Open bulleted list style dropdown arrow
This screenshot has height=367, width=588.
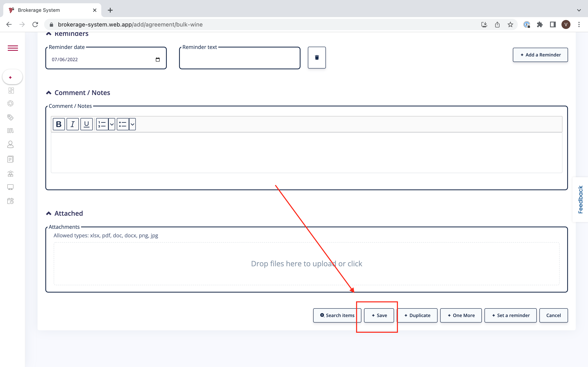coord(133,124)
